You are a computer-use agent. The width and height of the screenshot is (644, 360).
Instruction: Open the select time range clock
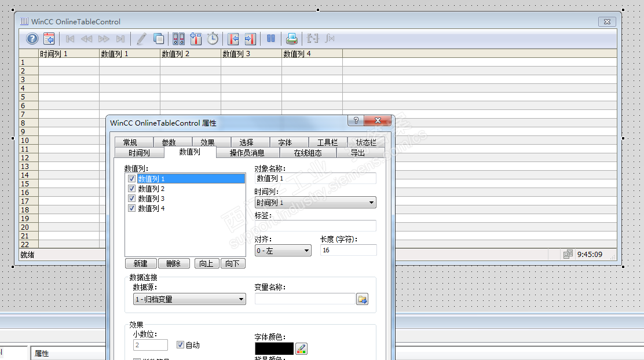[213, 39]
